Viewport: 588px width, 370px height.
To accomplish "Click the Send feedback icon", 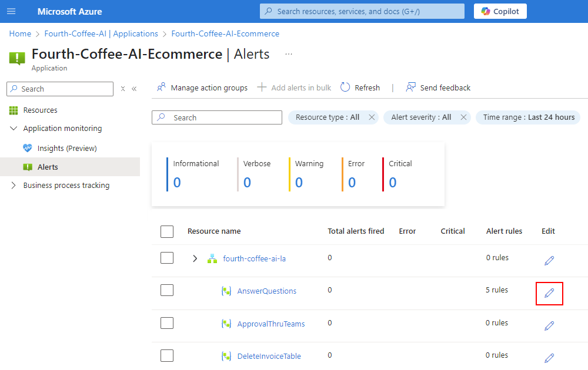I will 411,88.
